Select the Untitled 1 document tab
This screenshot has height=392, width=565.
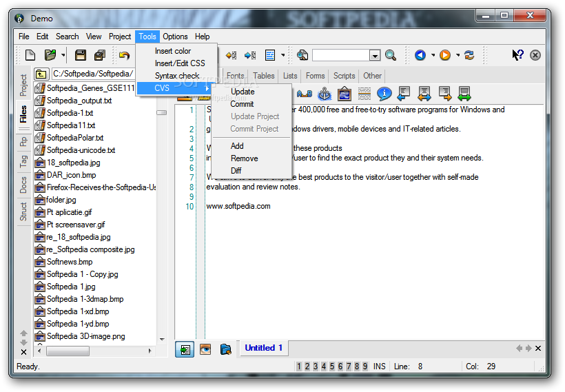coord(263,348)
